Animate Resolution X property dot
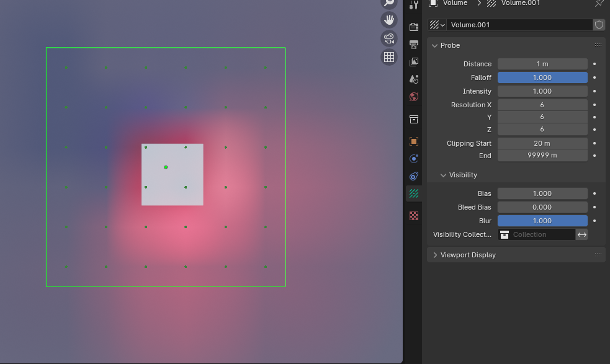Viewport: 610px width, 364px height. tap(594, 105)
